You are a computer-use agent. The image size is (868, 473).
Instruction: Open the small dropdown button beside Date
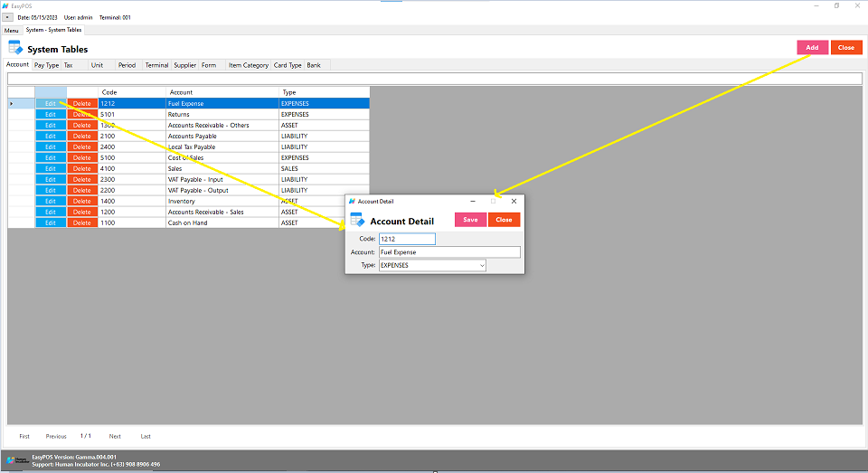7,17
